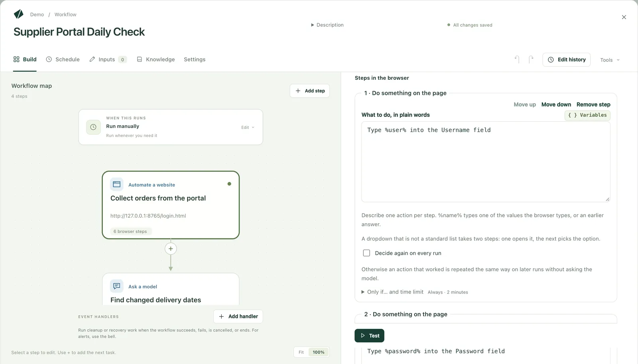Viewport: 638px width, 364px height.
Task: Open the Edit dropdown on Run manually card
Action: coord(248,128)
